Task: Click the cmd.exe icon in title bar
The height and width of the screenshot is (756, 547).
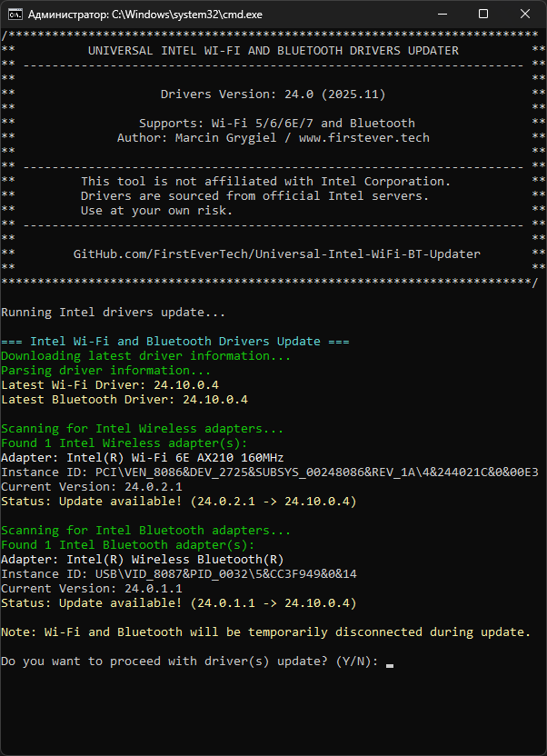Action: point(15,15)
